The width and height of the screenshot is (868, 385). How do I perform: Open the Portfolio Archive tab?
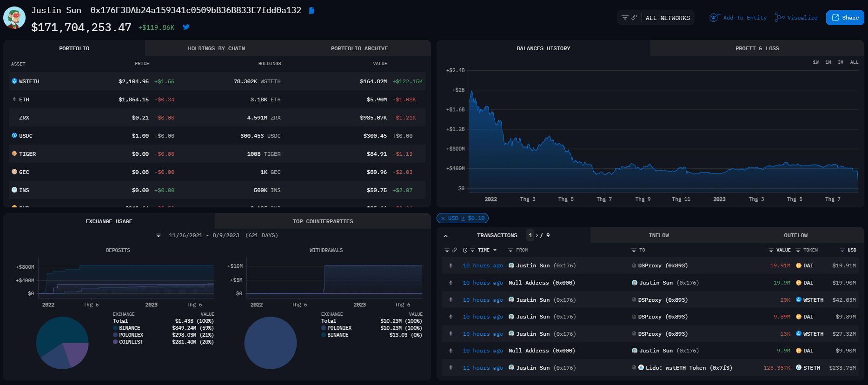tap(359, 48)
